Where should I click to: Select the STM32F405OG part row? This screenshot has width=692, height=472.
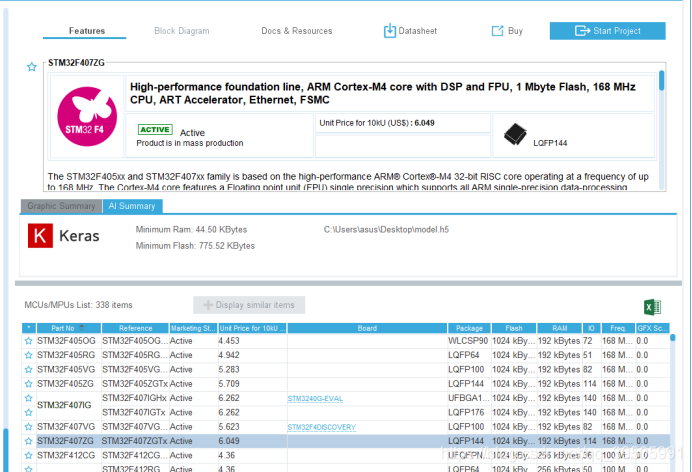coord(346,341)
